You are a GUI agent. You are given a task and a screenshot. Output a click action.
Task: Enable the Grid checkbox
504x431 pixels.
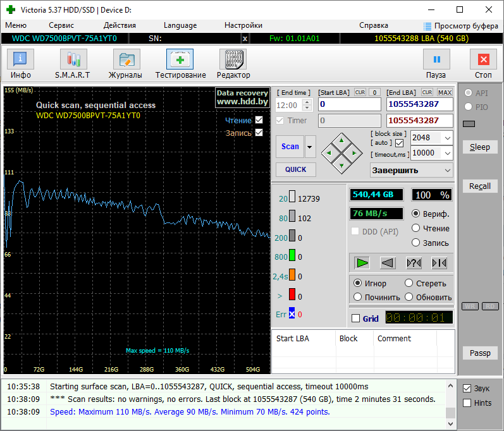point(355,319)
